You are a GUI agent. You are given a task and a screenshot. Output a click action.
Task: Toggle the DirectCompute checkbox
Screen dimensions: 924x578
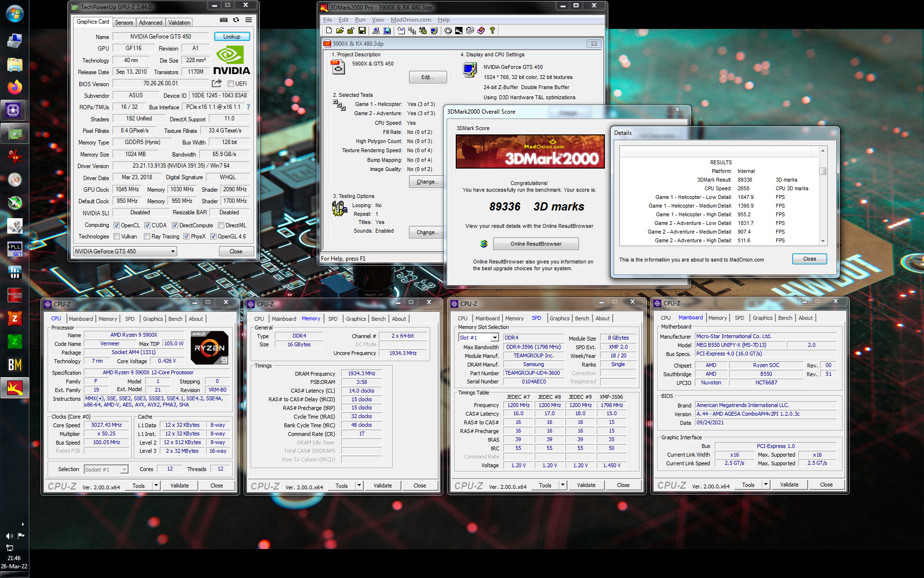(175, 225)
